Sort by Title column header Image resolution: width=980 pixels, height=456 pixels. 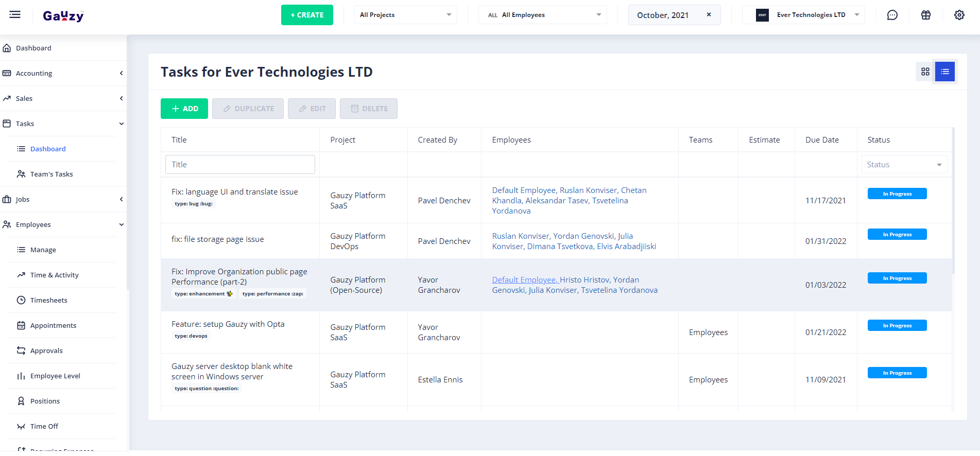pos(179,140)
